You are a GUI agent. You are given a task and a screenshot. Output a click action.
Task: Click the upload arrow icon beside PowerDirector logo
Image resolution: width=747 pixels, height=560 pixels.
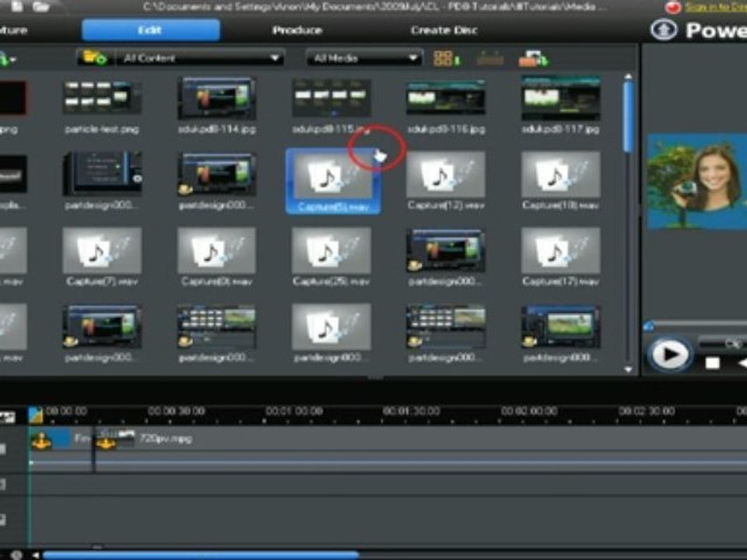[664, 30]
